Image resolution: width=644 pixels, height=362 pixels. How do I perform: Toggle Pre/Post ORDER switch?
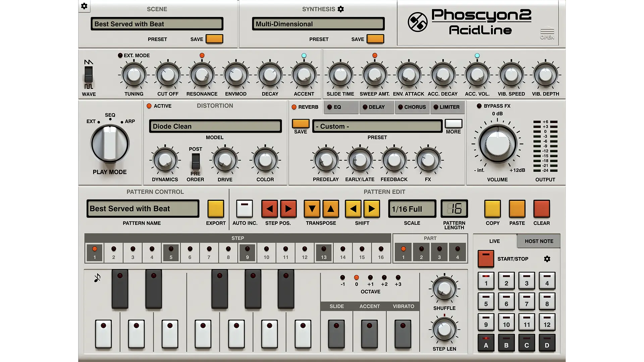tap(196, 161)
